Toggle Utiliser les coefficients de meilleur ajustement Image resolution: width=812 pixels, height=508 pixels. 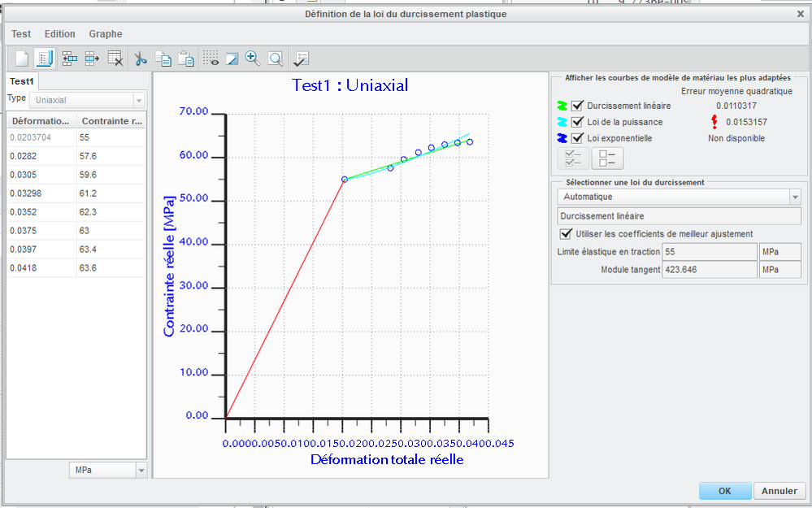point(566,234)
